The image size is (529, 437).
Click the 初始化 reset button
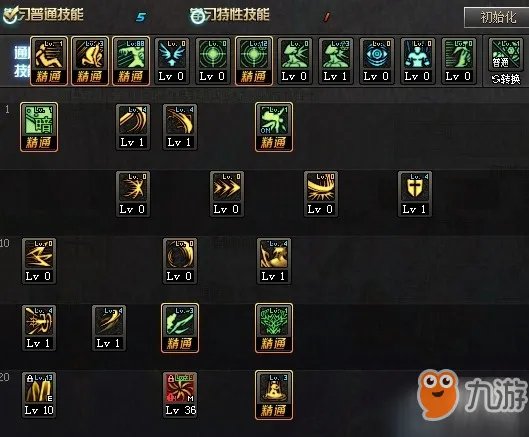pos(496,17)
